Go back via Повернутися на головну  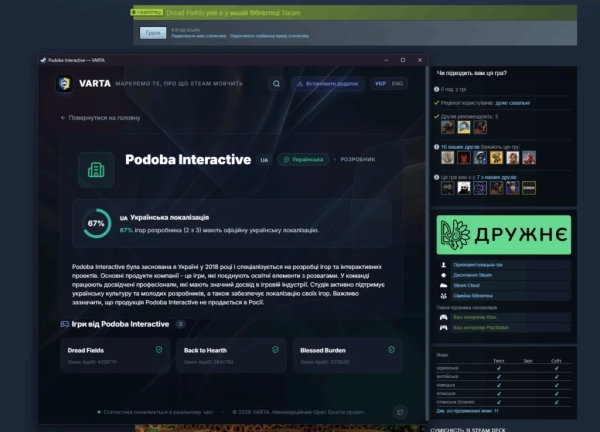pos(100,118)
